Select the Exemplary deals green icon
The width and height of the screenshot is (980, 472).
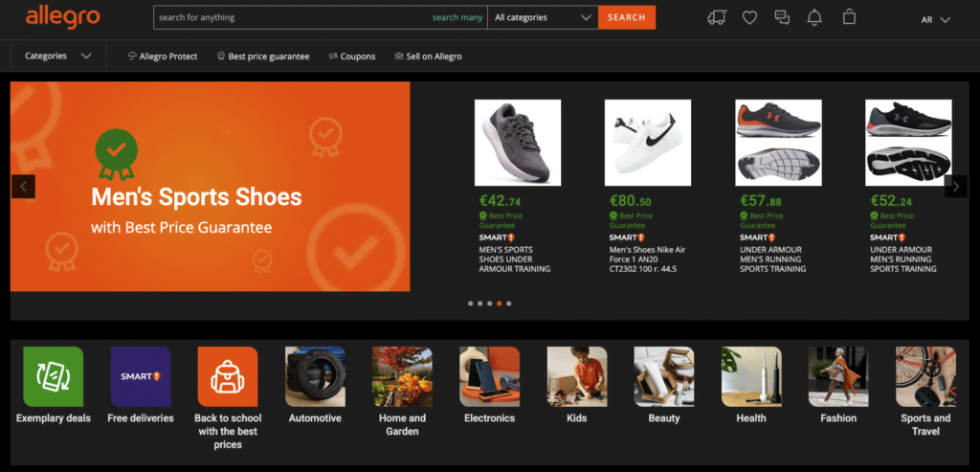pyautogui.click(x=54, y=377)
